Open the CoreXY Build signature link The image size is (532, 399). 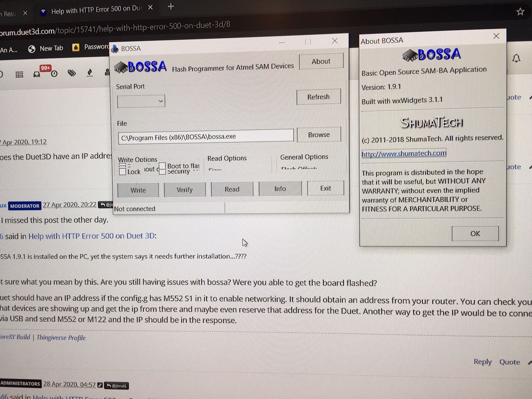click(15, 337)
